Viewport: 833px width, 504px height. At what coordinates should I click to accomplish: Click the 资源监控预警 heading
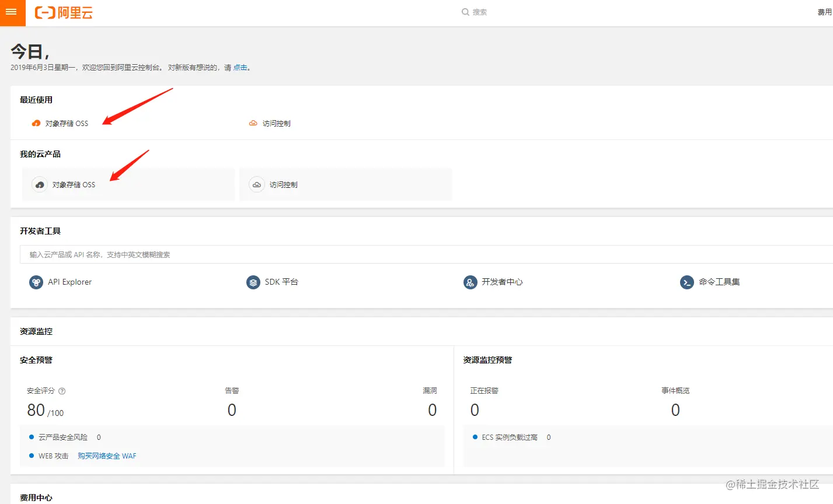tap(487, 360)
